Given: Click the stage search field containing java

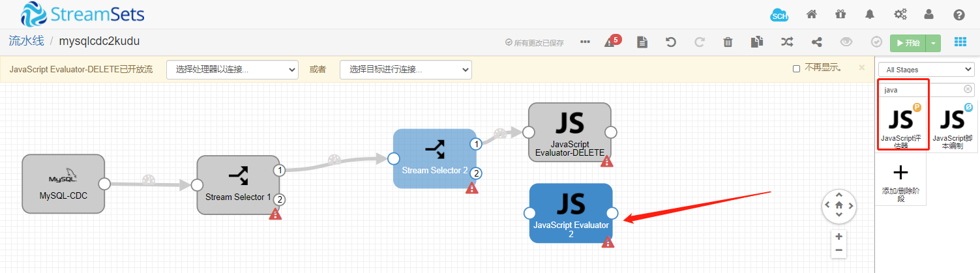Looking at the screenshot, I should 926,90.
